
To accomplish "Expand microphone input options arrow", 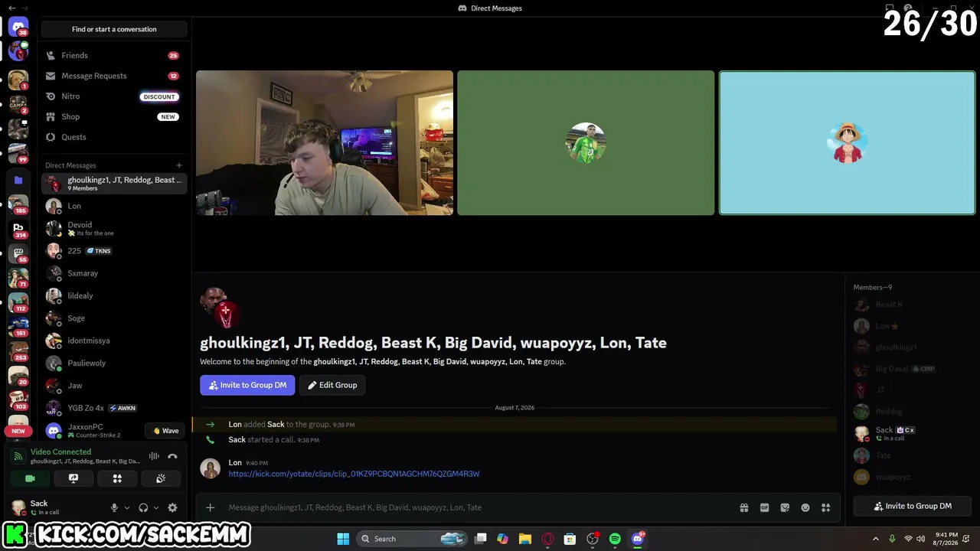I will pyautogui.click(x=127, y=507).
